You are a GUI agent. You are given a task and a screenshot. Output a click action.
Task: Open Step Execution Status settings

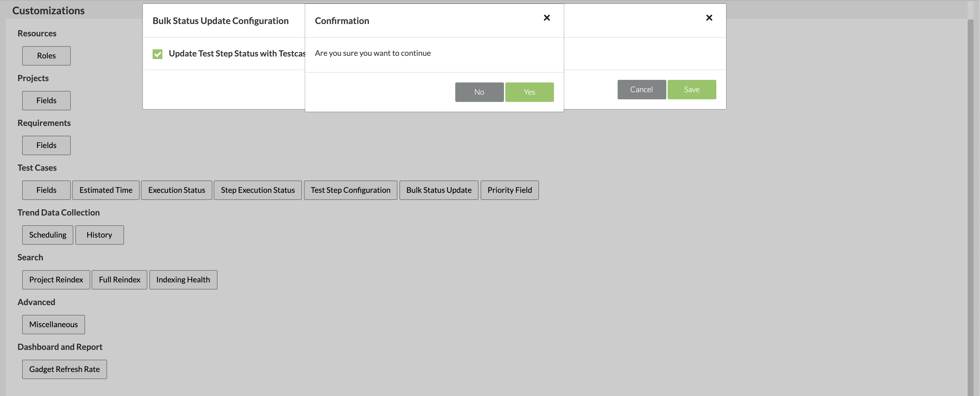[258, 190]
